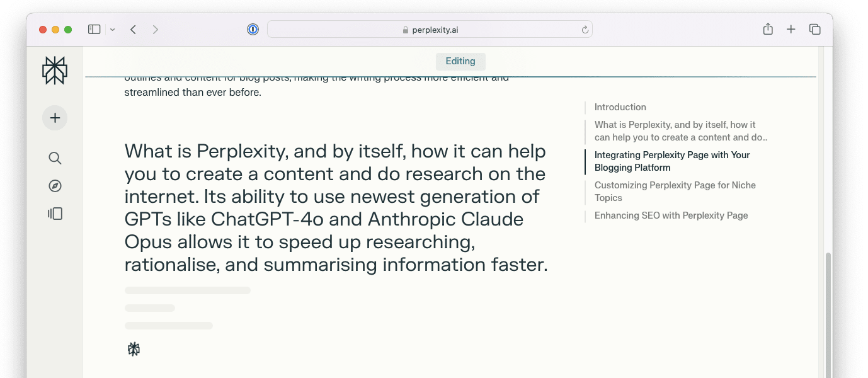Expand the tab group dropdown chevron
Screen dimensions: 868x378
click(113, 30)
